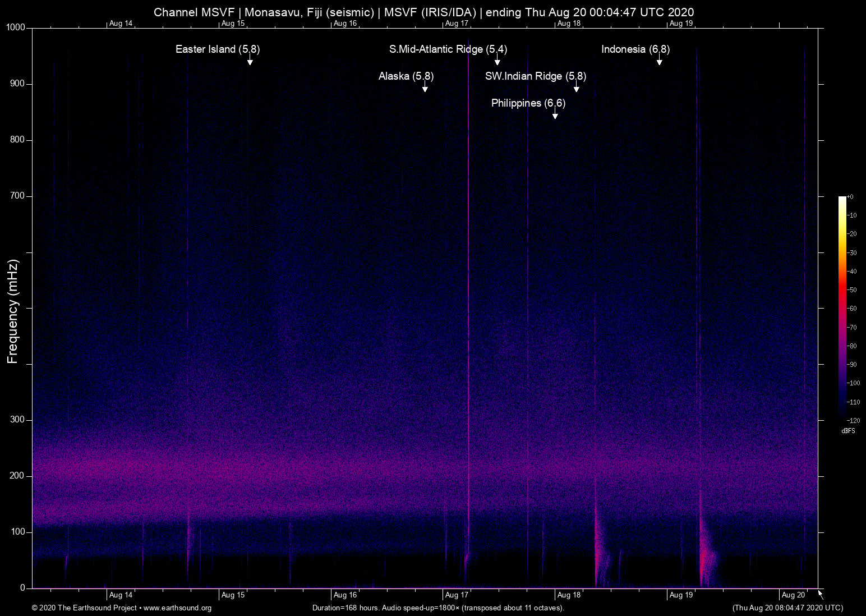Screen dimensions: 866x616
Task: Click the arrow marker under S.Mid-Atlantic Ridge (5.4)
Action: point(498,61)
